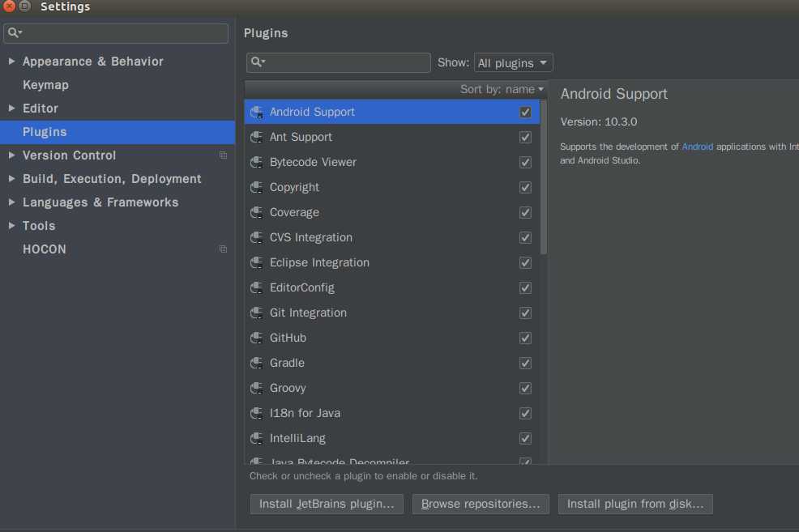The width and height of the screenshot is (799, 532).
Task: Expand Build, Execution, Deployment node
Action: pyautogui.click(x=11, y=178)
